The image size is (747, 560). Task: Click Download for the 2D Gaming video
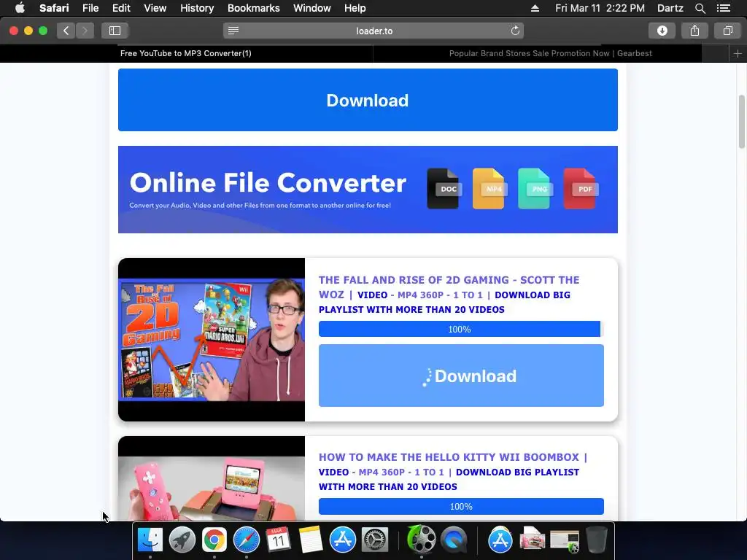pos(461,376)
